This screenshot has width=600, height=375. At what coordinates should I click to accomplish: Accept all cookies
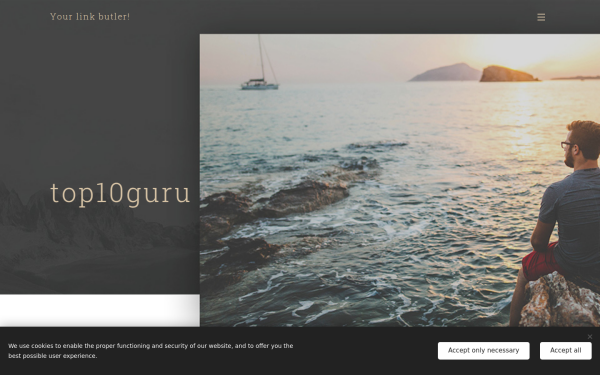tap(566, 351)
